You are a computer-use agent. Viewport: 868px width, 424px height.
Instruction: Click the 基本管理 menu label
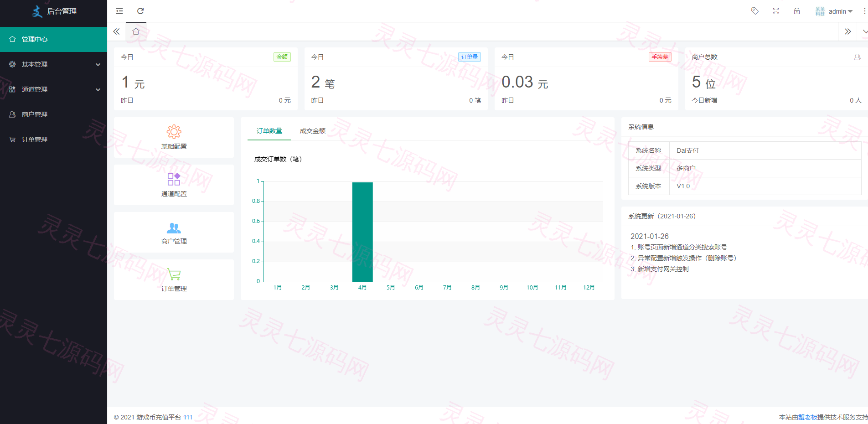click(x=35, y=64)
